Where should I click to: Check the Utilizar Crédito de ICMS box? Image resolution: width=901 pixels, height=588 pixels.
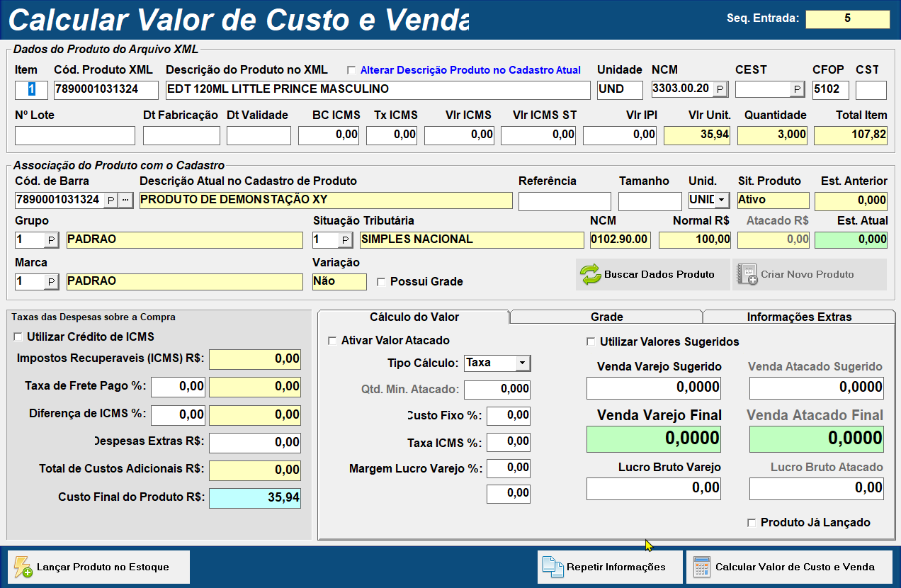click(x=18, y=337)
